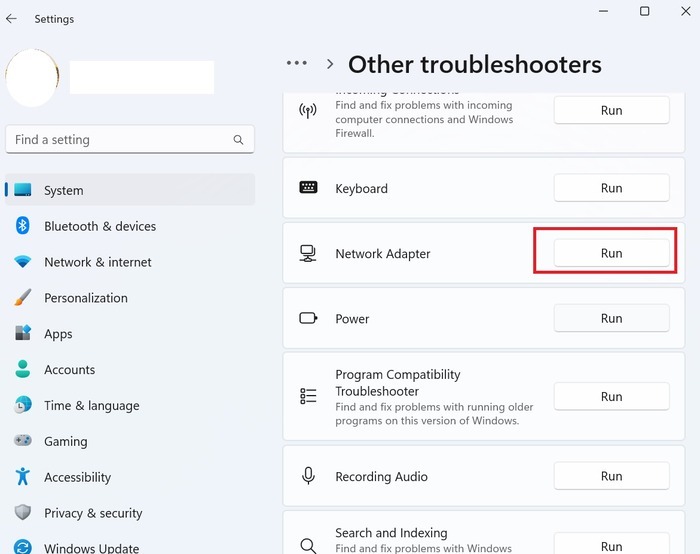700x554 pixels.
Task: Click the Keyboard troubleshooter icon
Action: pyautogui.click(x=308, y=187)
